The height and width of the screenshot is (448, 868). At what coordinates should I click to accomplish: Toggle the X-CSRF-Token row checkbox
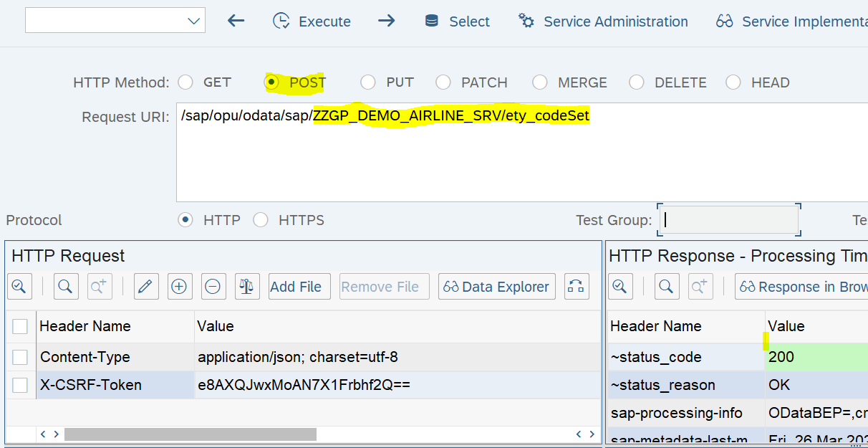coord(20,385)
